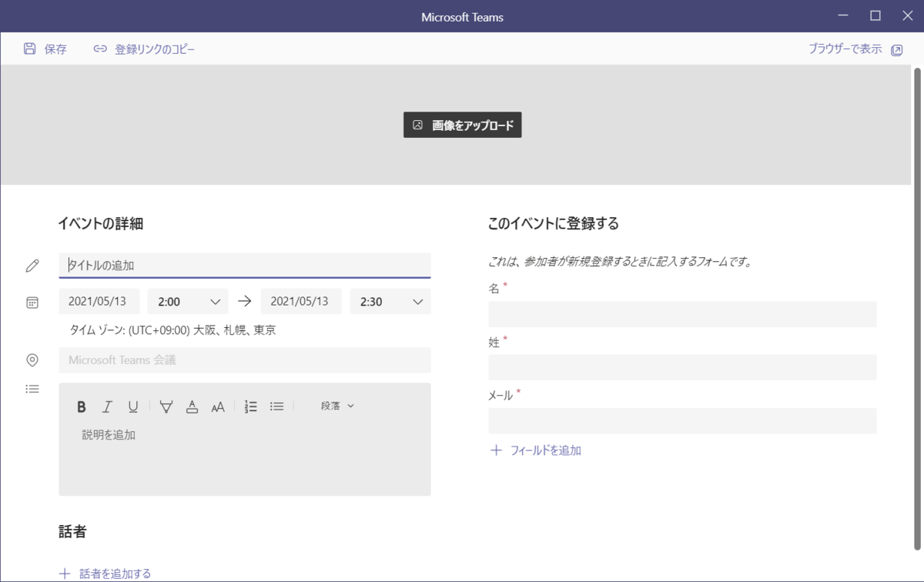Open the font color tool
The image size is (924, 582).
coord(192,406)
